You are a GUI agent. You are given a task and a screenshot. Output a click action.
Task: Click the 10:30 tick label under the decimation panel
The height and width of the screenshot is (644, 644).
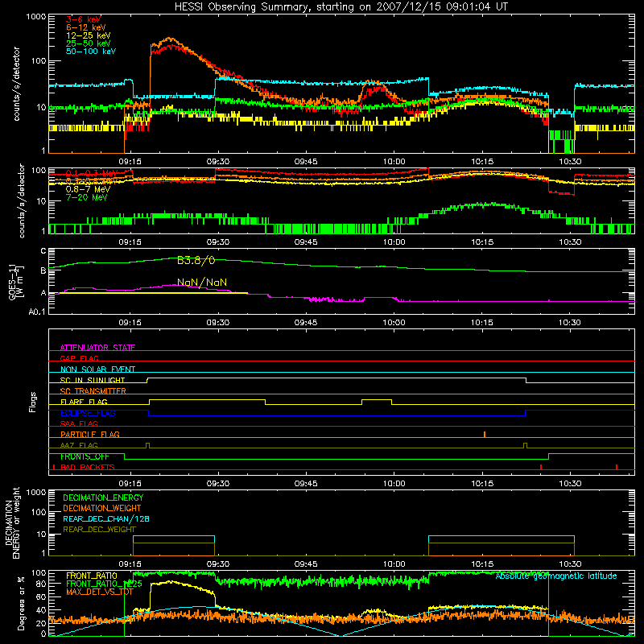pos(570,564)
